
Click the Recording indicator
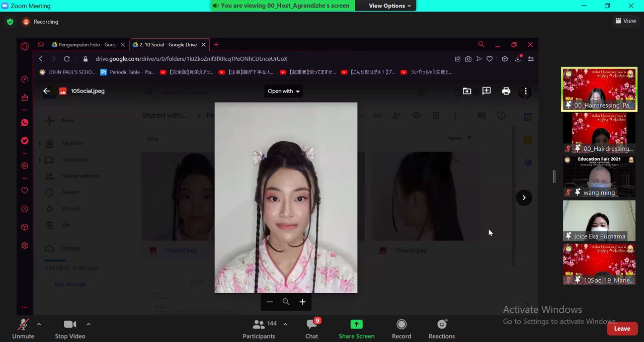[40, 22]
